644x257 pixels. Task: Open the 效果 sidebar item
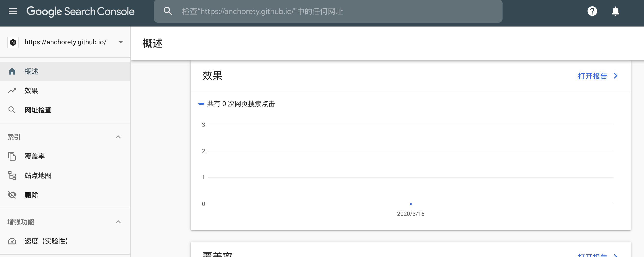65,91
